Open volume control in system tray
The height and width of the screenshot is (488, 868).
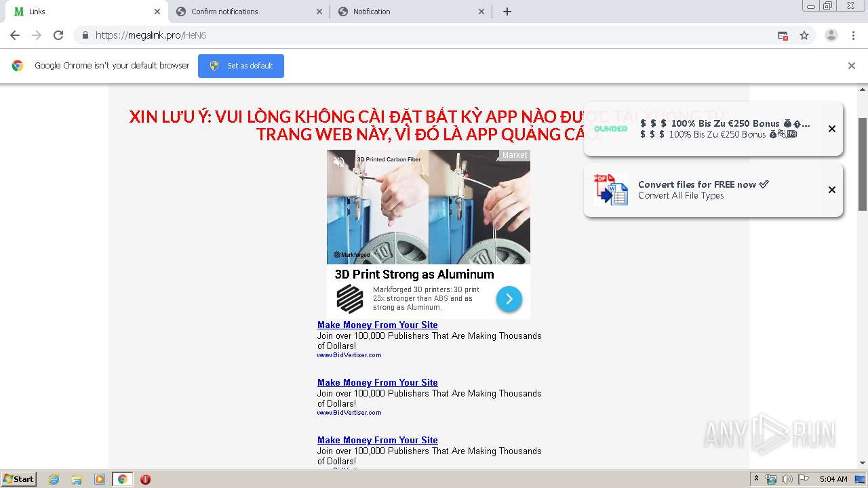787,479
